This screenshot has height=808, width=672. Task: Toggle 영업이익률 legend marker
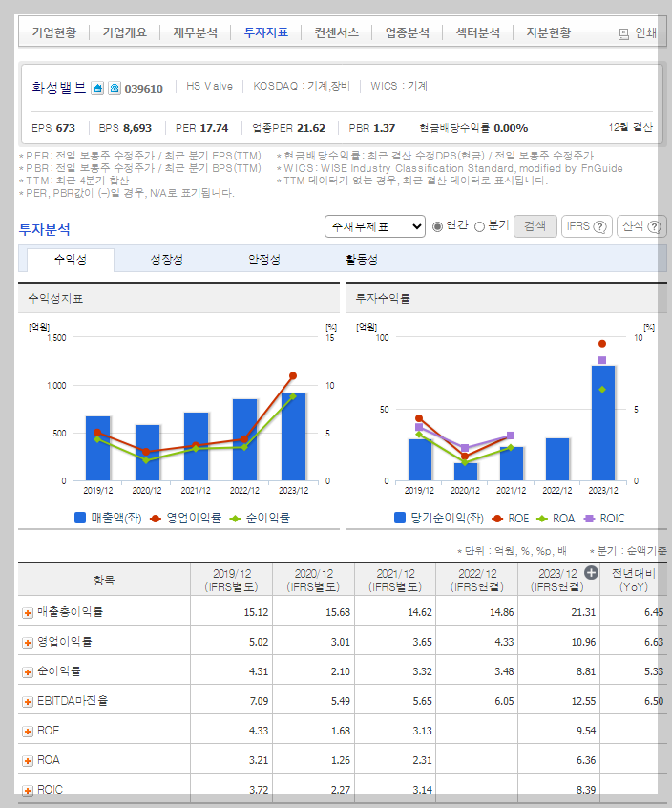[155, 519]
